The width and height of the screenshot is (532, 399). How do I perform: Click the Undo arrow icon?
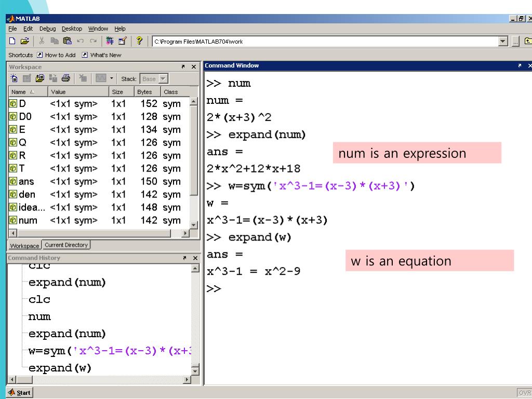tap(81, 41)
